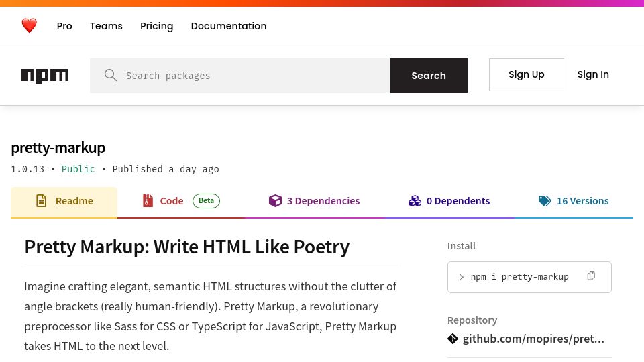This screenshot has width=644, height=362.
Task: Click the Pretty Markup: Write HTML Like Poetry heading
Action: [x=187, y=247]
